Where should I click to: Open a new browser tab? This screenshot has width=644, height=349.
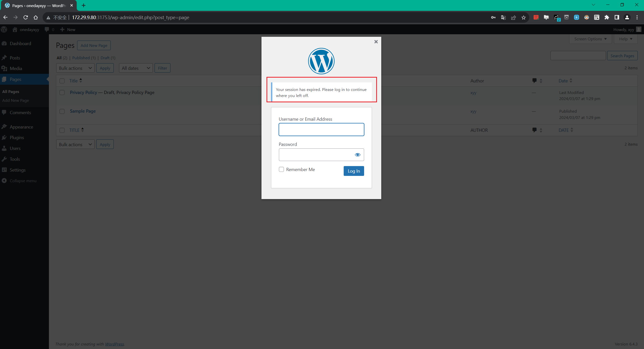[x=84, y=5]
